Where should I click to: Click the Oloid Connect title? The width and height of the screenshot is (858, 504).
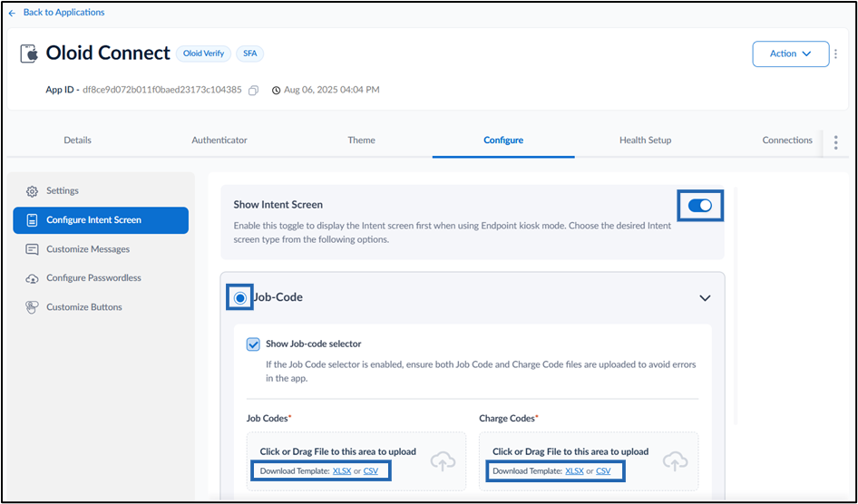point(108,53)
